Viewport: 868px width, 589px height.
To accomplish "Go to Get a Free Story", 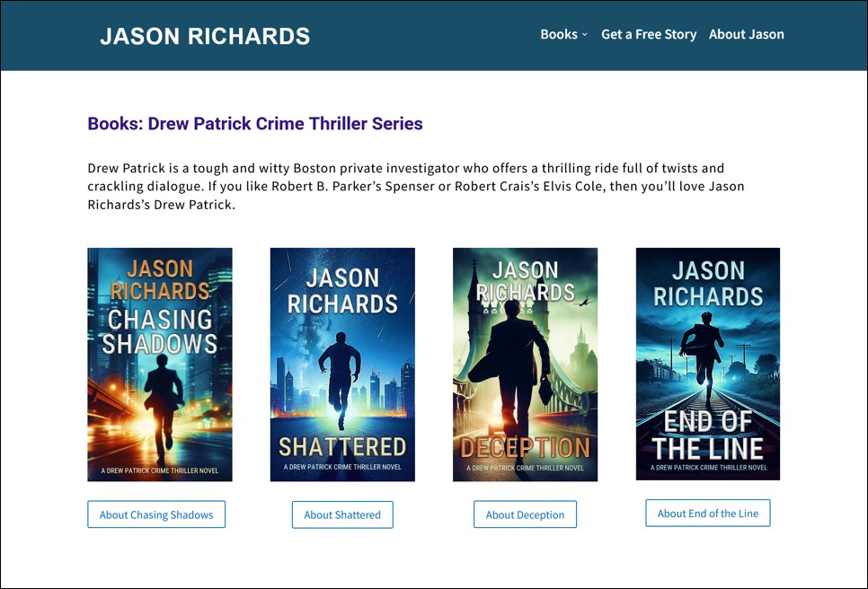I will click(649, 34).
